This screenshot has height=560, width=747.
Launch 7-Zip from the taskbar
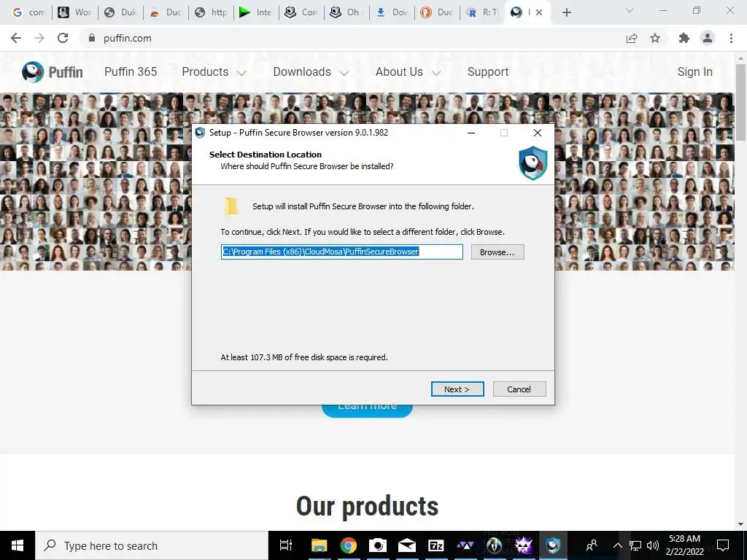click(436, 545)
